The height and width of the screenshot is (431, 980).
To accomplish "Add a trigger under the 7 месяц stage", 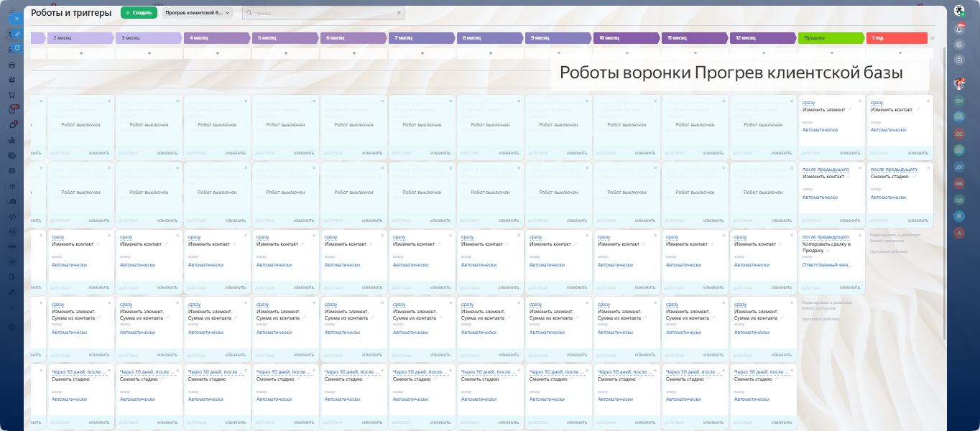I will 422,52.
